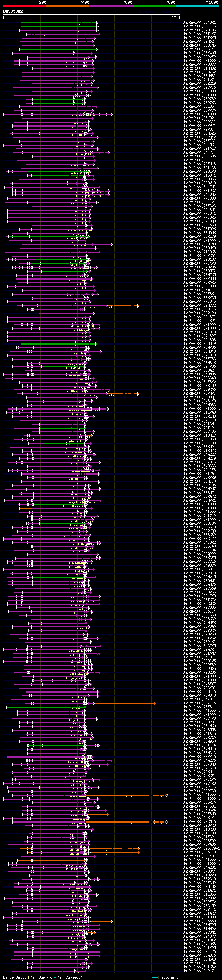Select UniRef100_A8J1D8 label
Image resolution: width=222 pixels, height=980 pixels.
coord(199,443)
